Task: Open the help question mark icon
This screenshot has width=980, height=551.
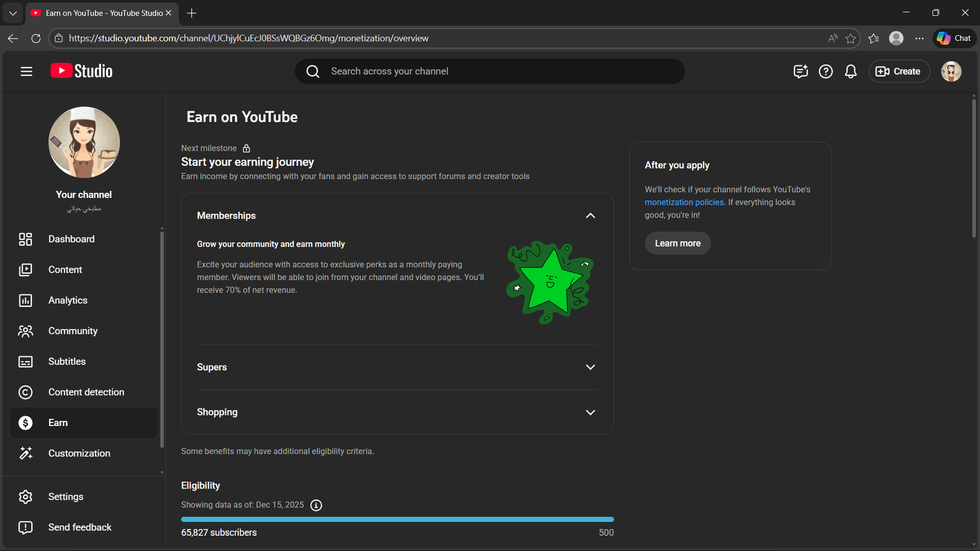Action: point(826,72)
